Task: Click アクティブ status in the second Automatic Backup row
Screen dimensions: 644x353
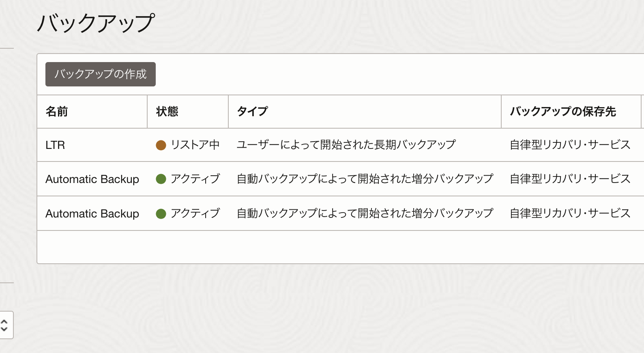Action: click(x=195, y=213)
